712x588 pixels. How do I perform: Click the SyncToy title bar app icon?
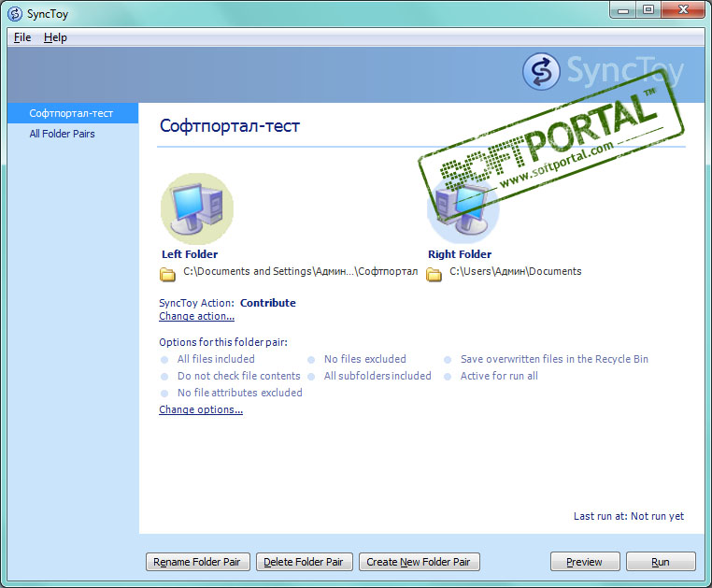(x=15, y=14)
